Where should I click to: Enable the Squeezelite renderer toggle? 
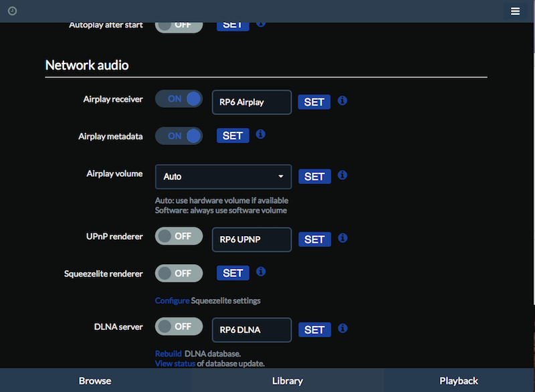coord(179,274)
